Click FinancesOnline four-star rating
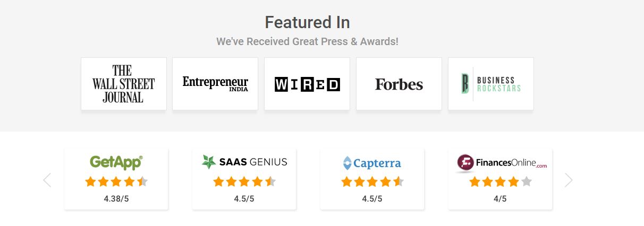 (500, 182)
